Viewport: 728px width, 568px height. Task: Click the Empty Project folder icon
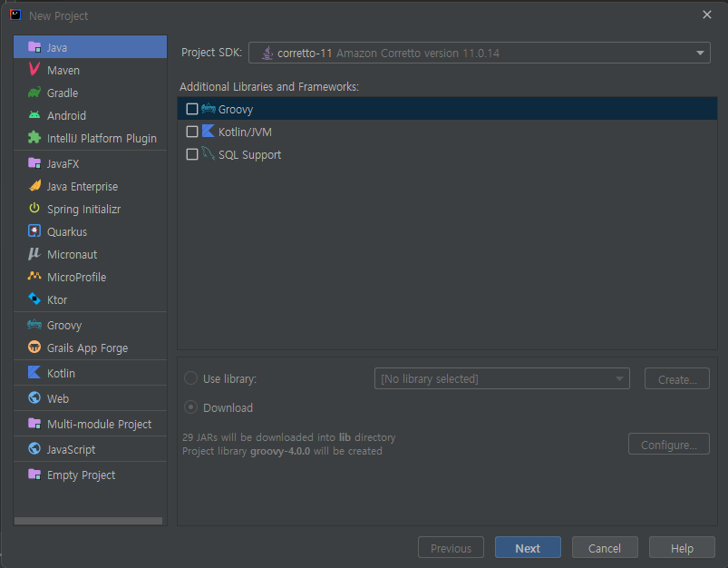click(34, 475)
